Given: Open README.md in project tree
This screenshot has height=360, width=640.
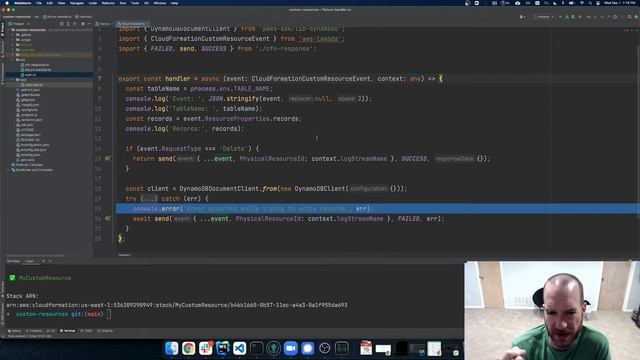Looking at the screenshot, I should 28,140.
